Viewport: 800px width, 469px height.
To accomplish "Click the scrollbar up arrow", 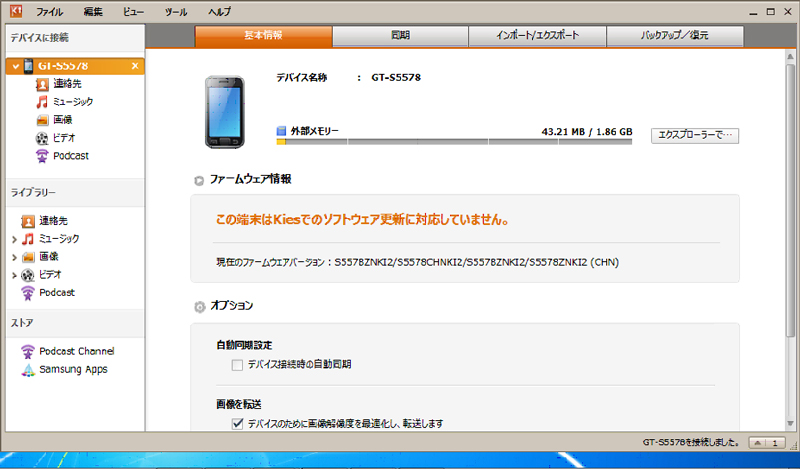I will click(x=790, y=56).
